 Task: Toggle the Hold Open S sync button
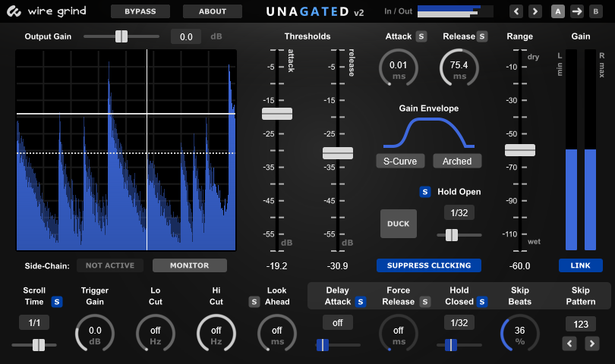pos(425,192)
